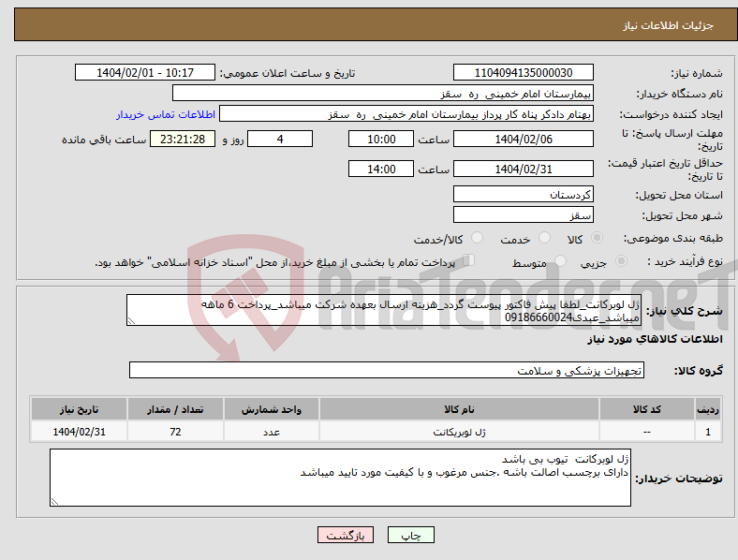The image size is (738, 560).
Task: Select the متوسط purchase type radio
Action: coord(561,260)
